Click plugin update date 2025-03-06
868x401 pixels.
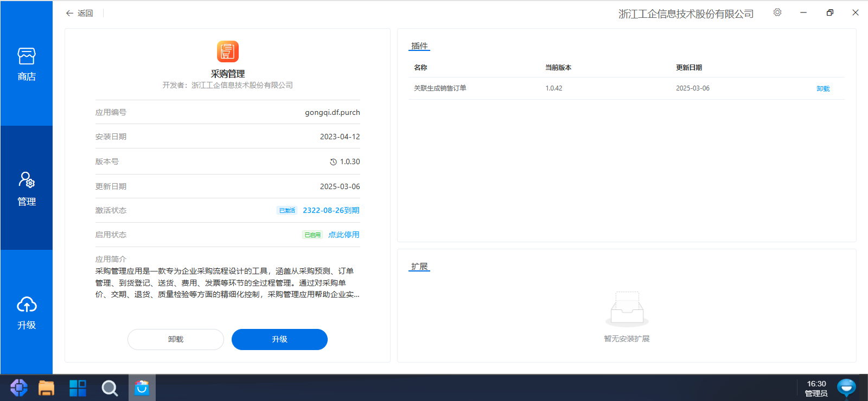click(x=693, y=88)
